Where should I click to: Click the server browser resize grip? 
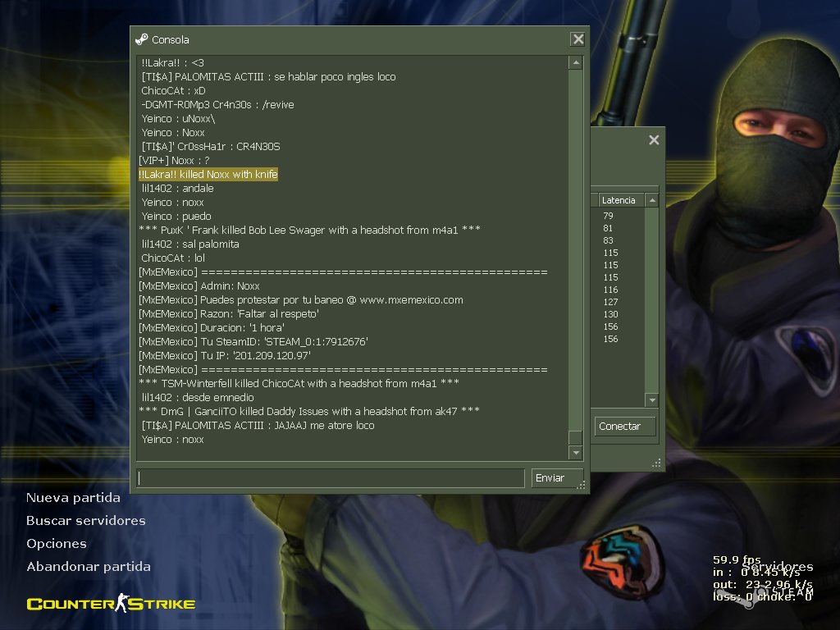656,463
